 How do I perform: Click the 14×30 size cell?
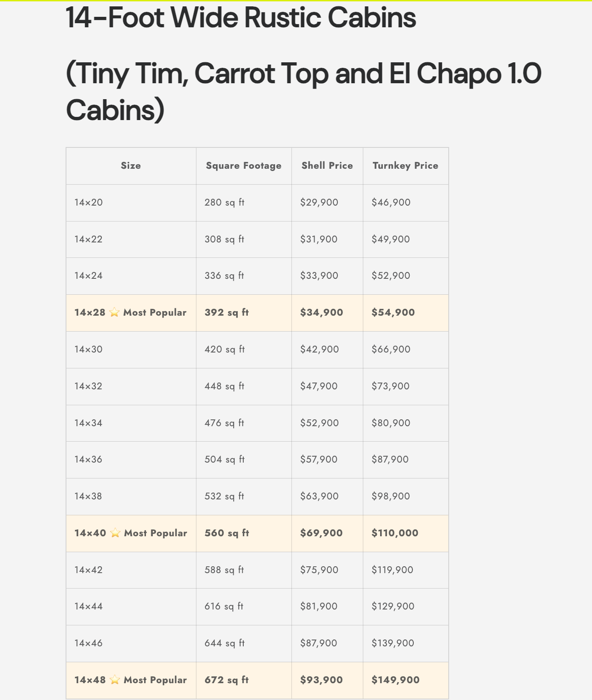click(x=89, y=349)
